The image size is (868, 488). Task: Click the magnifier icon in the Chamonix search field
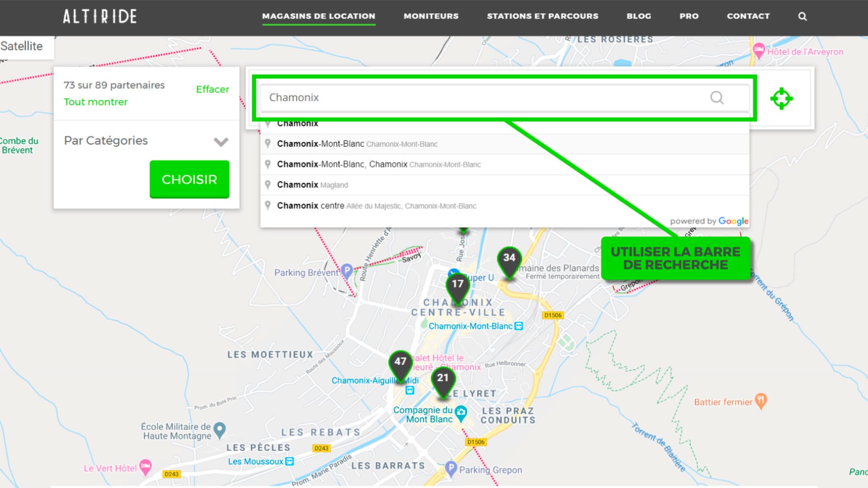717,98
